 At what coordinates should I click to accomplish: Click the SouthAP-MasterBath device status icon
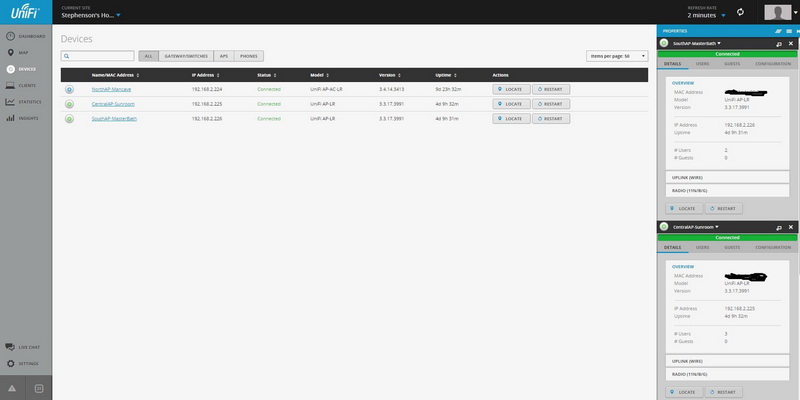pyautogui.click(x=69, y=119)
